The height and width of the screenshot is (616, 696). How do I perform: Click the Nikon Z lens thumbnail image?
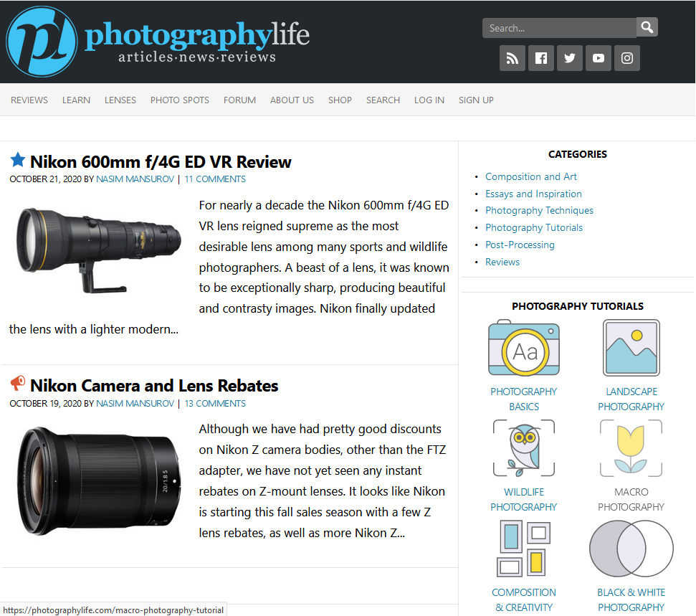(x=95, y=477)
